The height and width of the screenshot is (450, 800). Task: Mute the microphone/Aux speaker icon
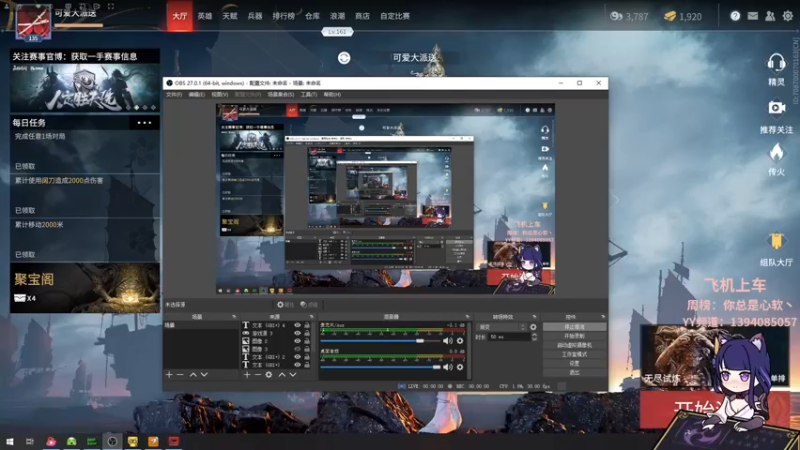click(x=447, y=341)
